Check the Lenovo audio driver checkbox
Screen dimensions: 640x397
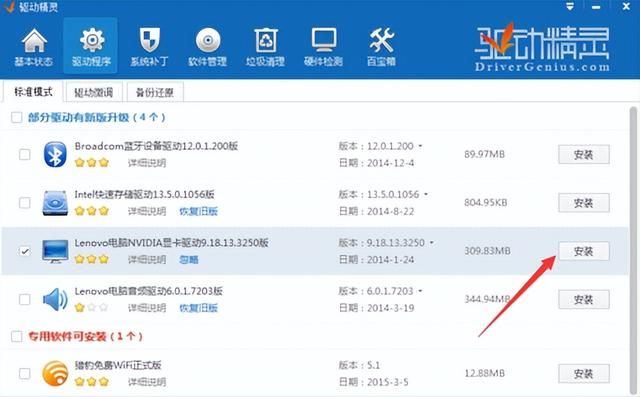pos(25,299)
